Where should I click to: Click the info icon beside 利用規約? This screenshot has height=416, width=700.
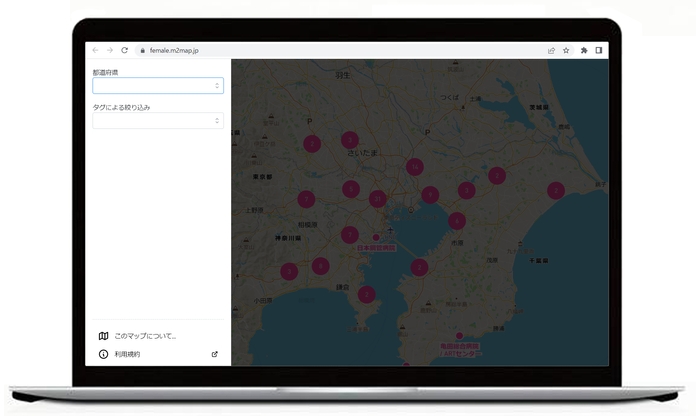click(103, 354)
